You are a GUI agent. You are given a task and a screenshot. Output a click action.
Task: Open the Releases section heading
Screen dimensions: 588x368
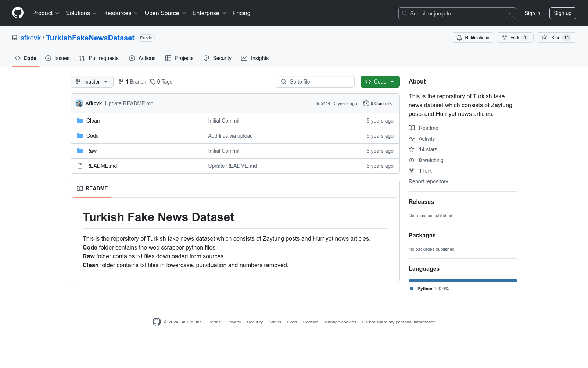(421, 202)
